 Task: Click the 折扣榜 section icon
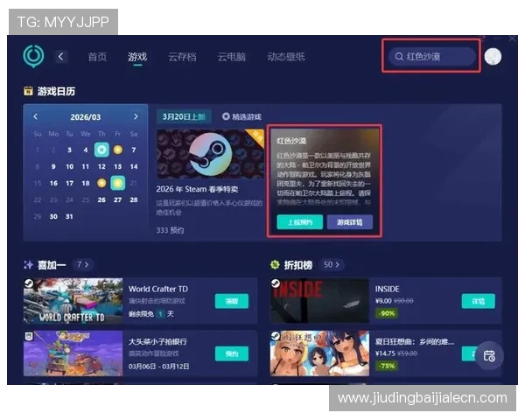(275, 263)
